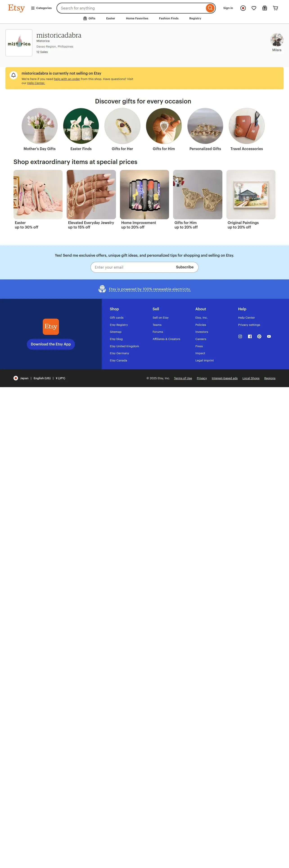Open Careers footer link
The height and width of the screenshot is (868, 289).
tap(201, 339)
